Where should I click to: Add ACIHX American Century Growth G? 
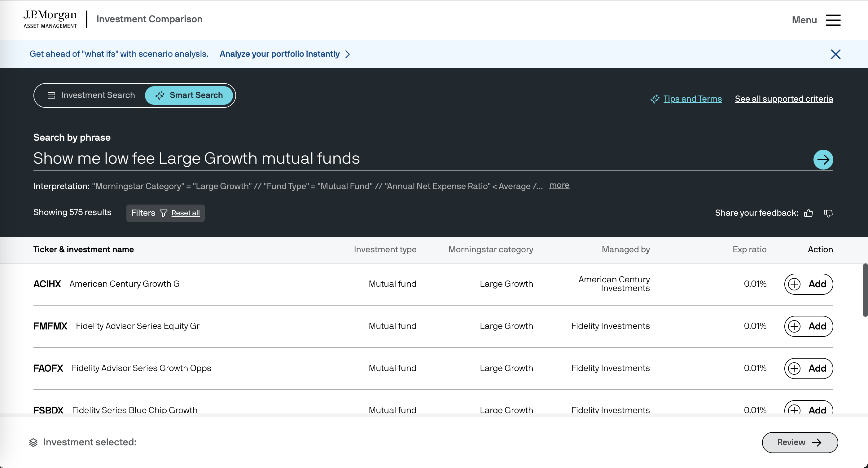click(x=808, y=284)
